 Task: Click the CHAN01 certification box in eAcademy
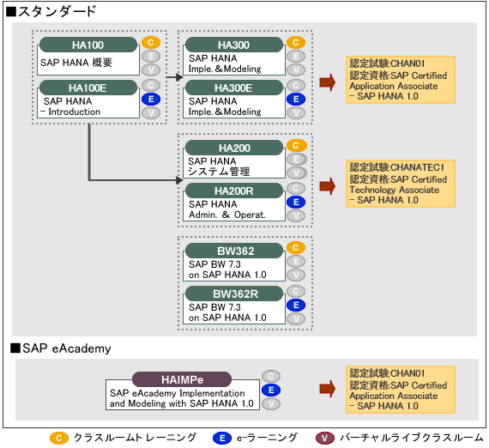(401, 390)
